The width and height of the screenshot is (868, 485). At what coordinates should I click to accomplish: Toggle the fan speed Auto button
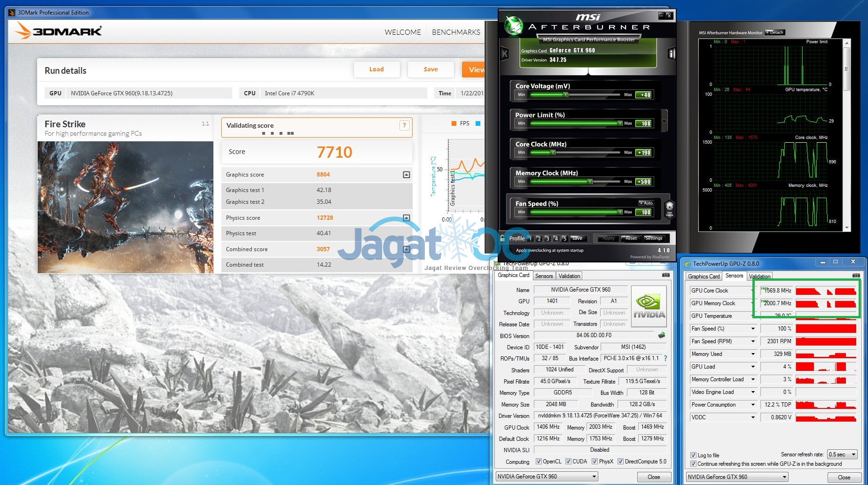point(646,203)
